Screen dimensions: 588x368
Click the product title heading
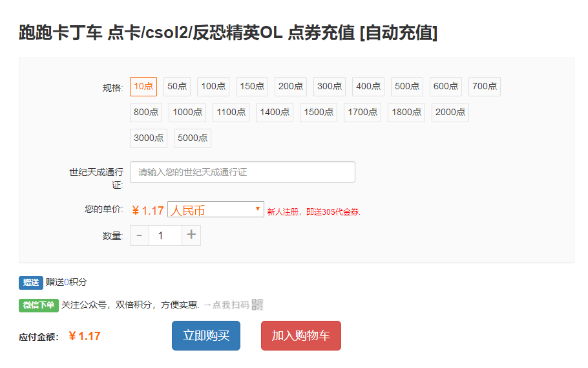click(228, 33)
